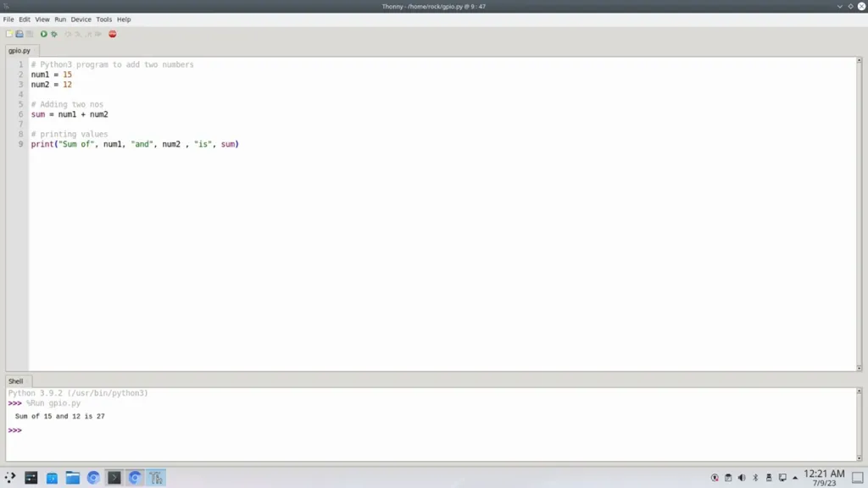Click the print statement on line 9
This screenshot has width=868, height=488.
(x=135, y=144)
